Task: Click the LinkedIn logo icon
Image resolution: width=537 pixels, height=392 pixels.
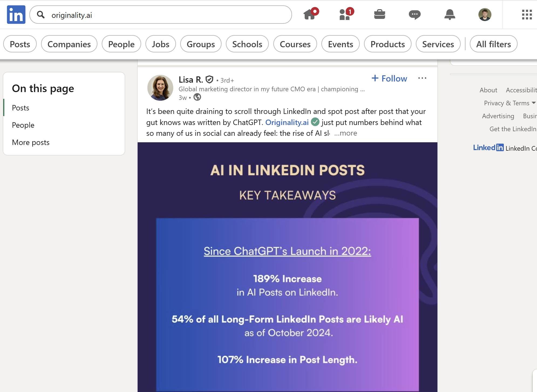Action: (x=16, y=15)
